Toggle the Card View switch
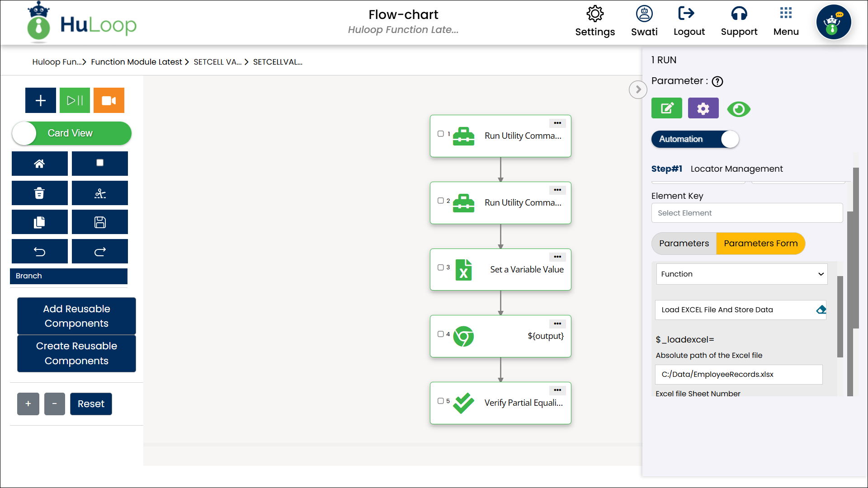Viewport: 868px width, 488px height. click(x=71, y=133)
